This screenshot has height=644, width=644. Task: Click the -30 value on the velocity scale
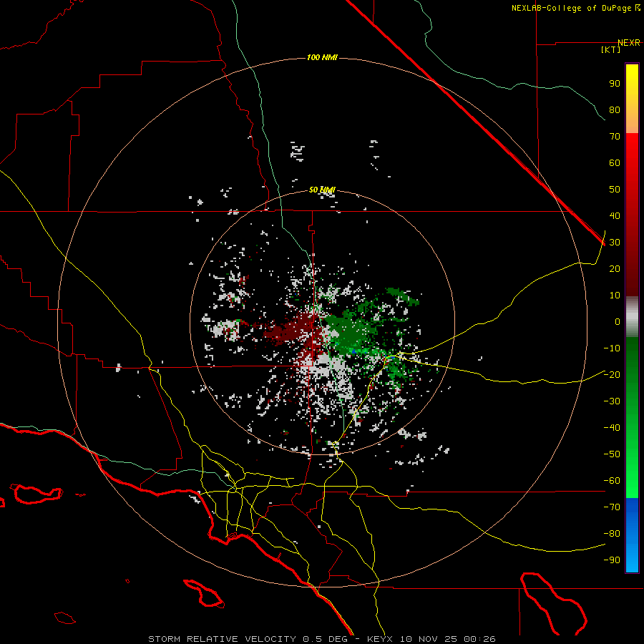coord(612,401)
